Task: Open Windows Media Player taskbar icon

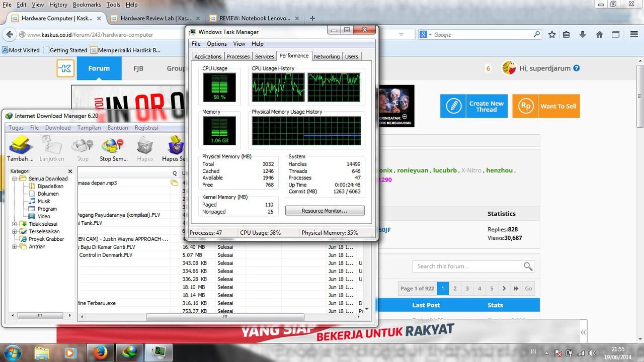Action: click(70, 352)
